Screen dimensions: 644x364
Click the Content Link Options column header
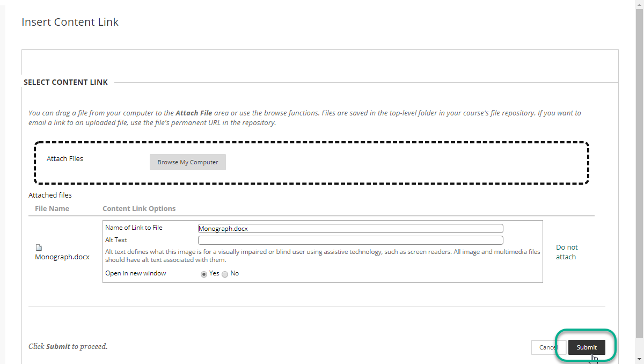(x=139, y=208)
